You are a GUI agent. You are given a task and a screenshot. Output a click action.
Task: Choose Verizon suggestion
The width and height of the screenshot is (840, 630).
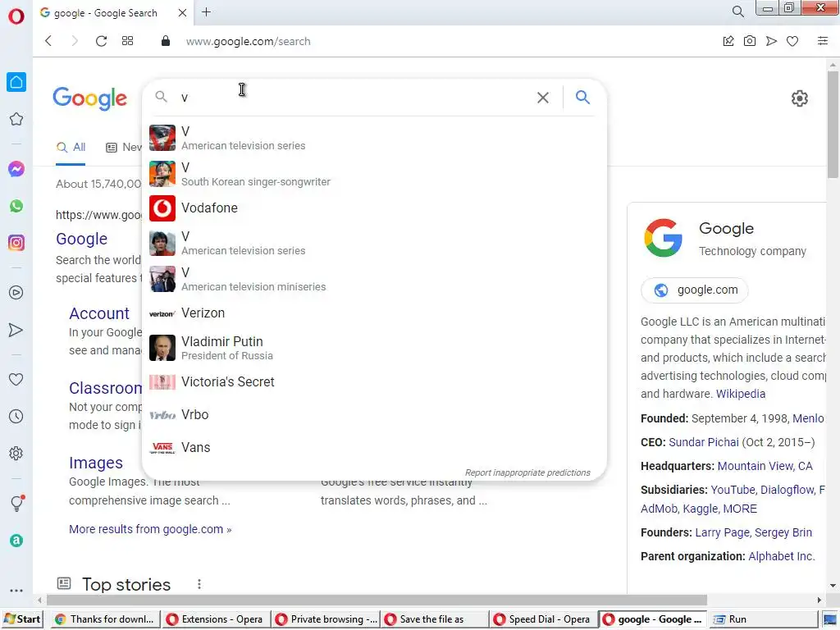373,313
